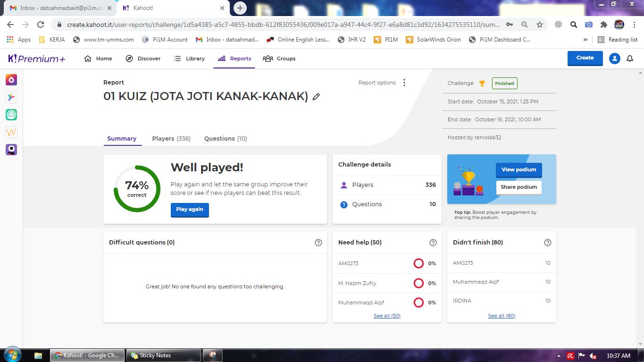Expand the hidden bookmarks overflow chevron

pos(585,40)
